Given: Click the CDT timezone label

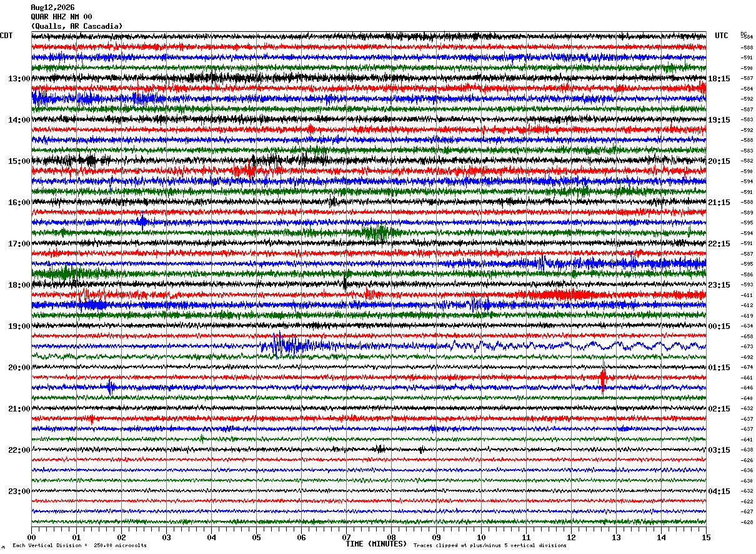Looking at the screenshot, I should coord(6,36).
